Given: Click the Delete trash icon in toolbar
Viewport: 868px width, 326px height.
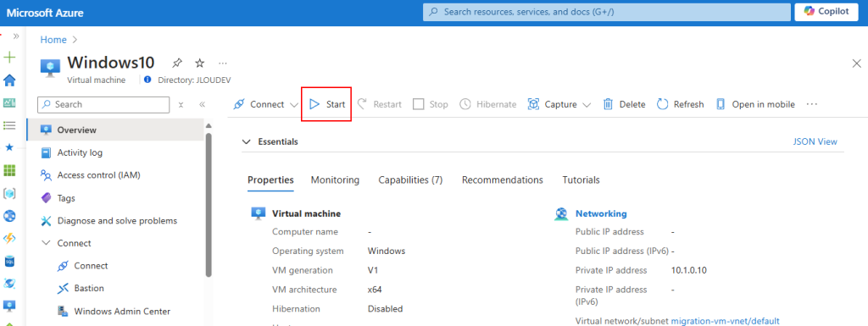Looking at the screenshot, I should (x=609, y=104).
